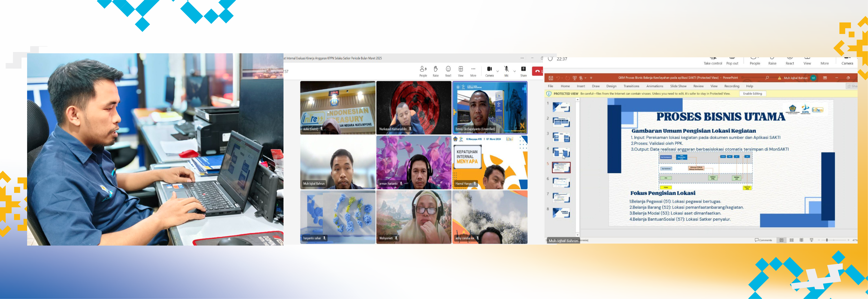Select Muh Iqbal Bahrun video tile
868x299 pixels.
click(338, 162)
